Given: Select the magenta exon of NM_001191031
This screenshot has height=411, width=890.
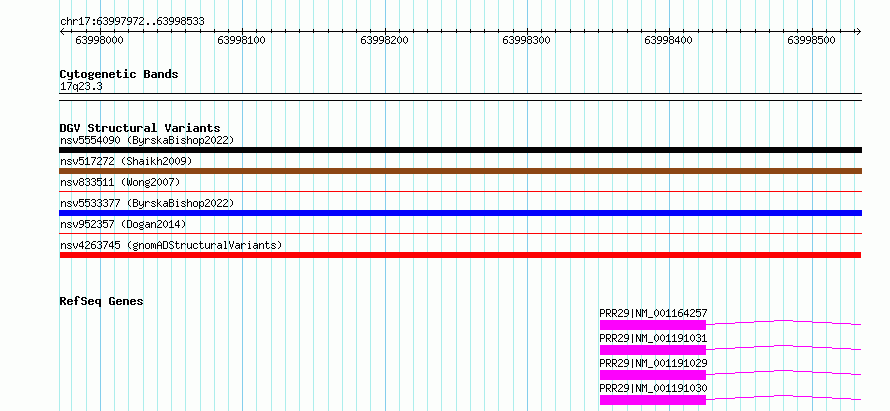Looking at the screenshot, I should tap(653, 350).
